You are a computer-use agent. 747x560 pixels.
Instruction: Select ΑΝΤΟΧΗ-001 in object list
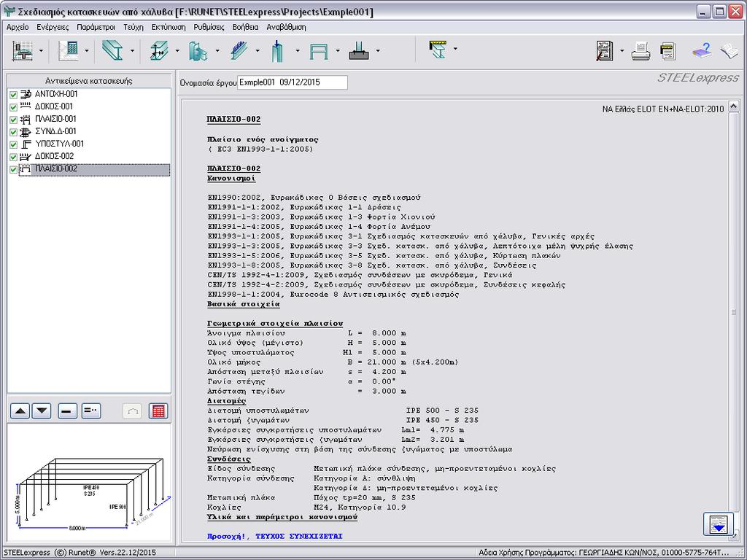(55, 94)
